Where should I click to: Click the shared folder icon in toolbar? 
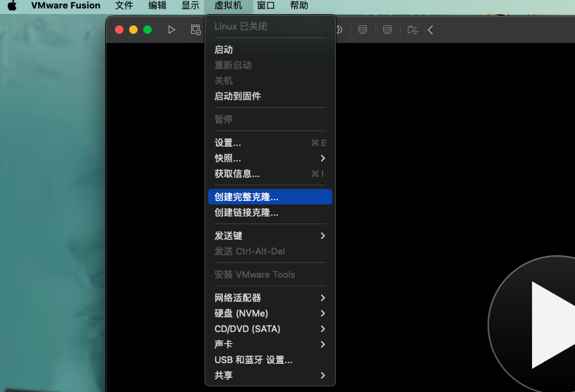click(x=413, y=30)
